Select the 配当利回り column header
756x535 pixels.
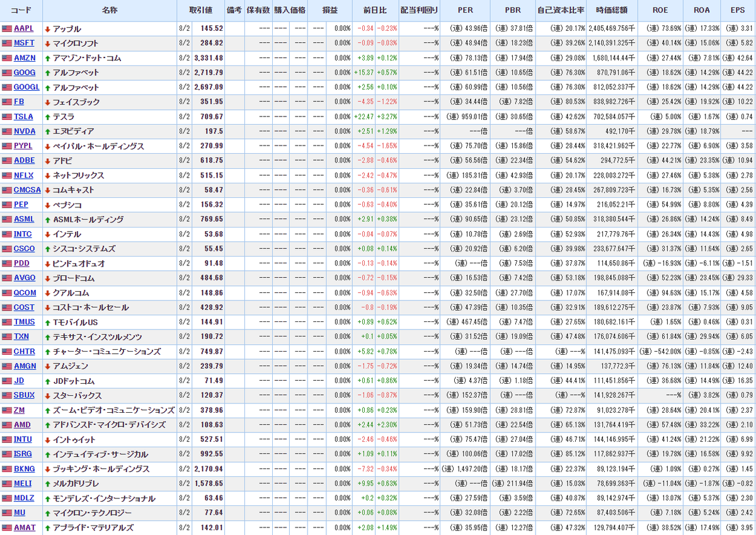(x=419, y=11)
